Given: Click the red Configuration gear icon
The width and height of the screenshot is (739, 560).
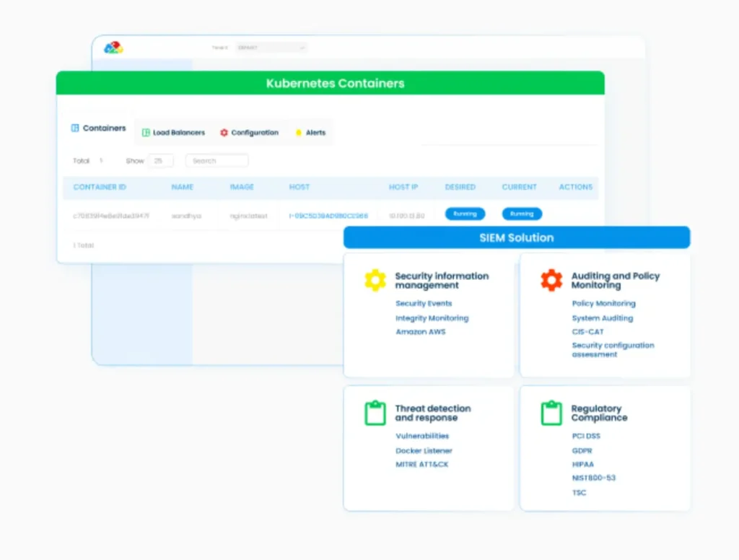Looking at the screenshot, I should pos(224,133).
